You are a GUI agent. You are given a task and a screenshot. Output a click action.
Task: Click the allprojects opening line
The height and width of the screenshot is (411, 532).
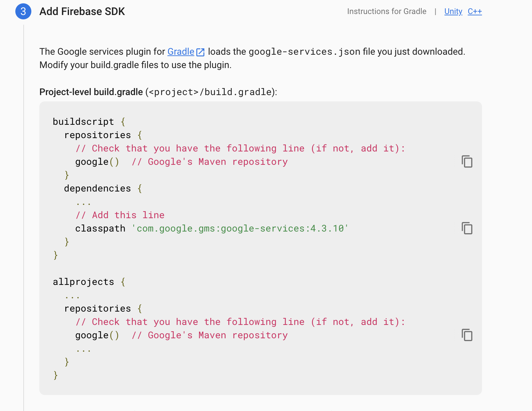[x=89, y=282]
